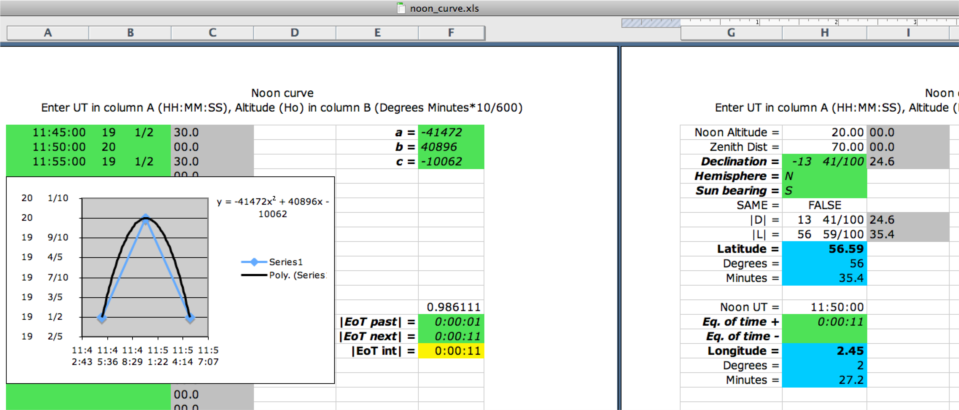The image size is (959, 410).
Task: Click the Longitude value 2.45
Action: pos(824,351)
